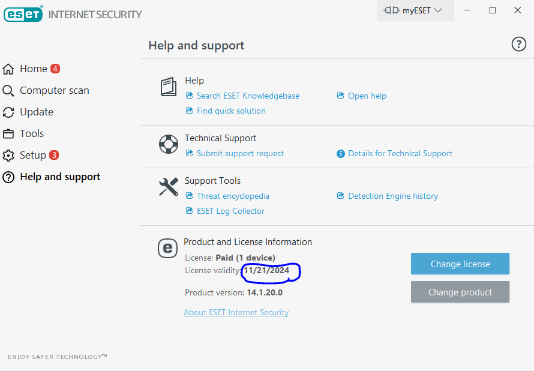Go to the Home section
The height and width of the screenshot is (372, 534).
(x=33, y=69)
